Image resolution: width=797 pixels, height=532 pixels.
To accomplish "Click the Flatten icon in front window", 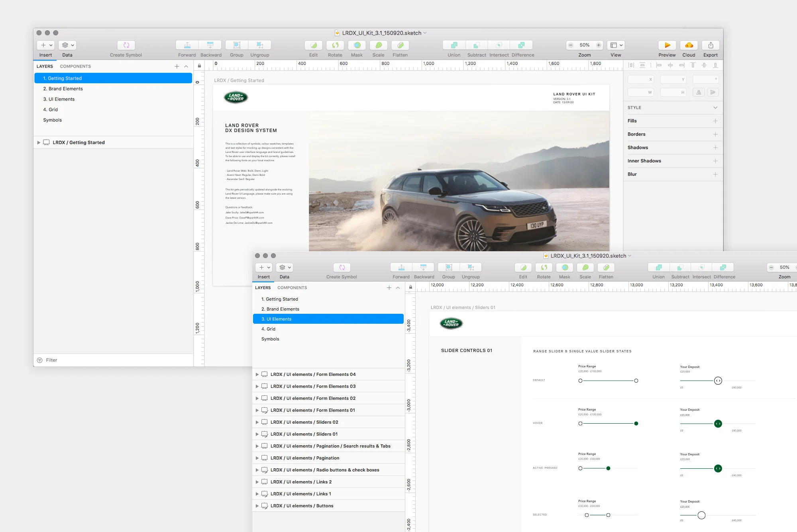I will click(x=606, y=268).
